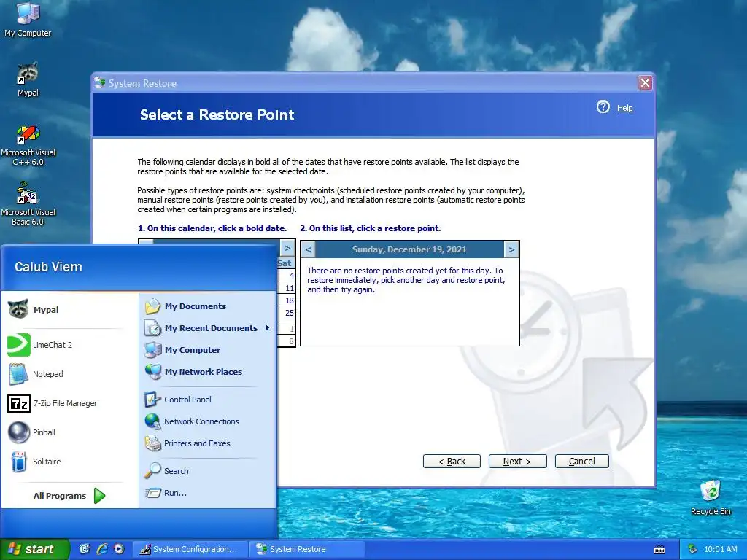Click the < Back button
The image size is (747, 560).
(452, 462)
